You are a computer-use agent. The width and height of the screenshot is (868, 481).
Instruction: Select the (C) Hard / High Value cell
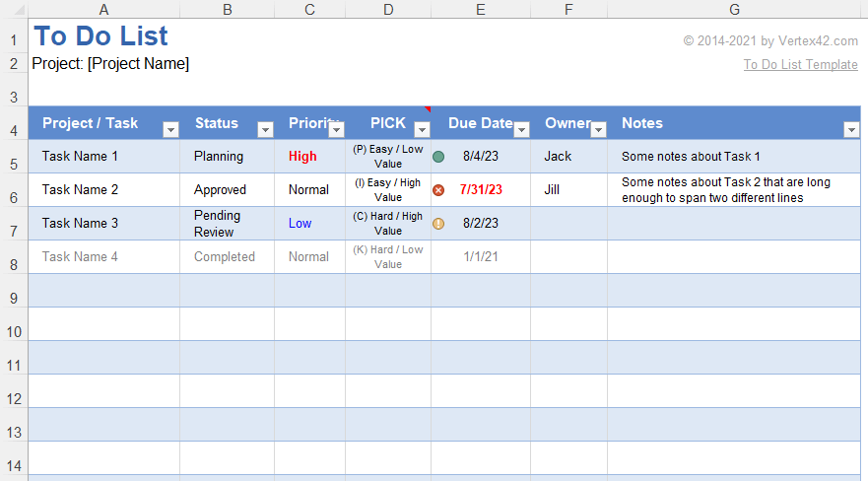(388, 223)
